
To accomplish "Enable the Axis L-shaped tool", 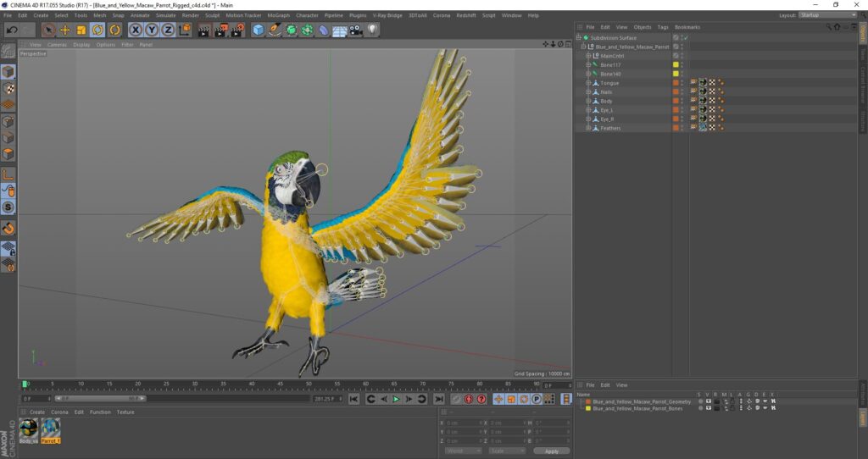I will 8,174.
